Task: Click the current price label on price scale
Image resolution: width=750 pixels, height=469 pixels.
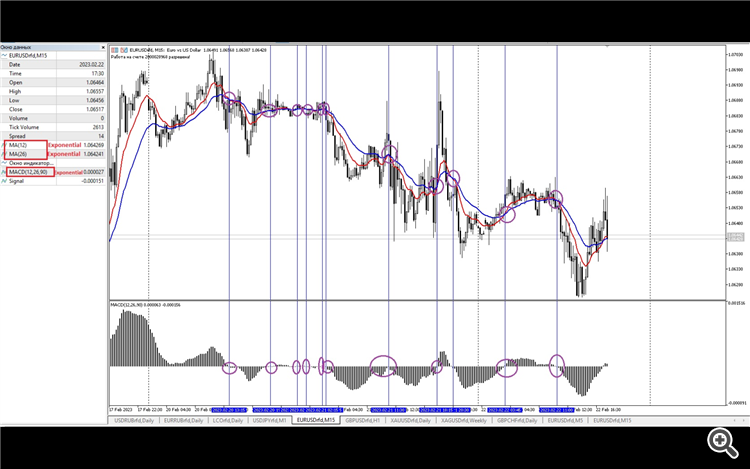Action: pos(736,237)
